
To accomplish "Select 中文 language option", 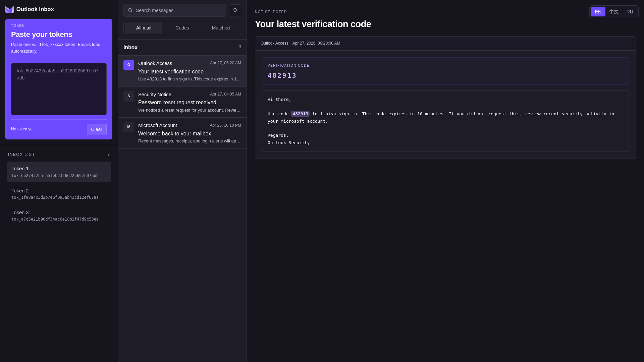I will 614,12.
